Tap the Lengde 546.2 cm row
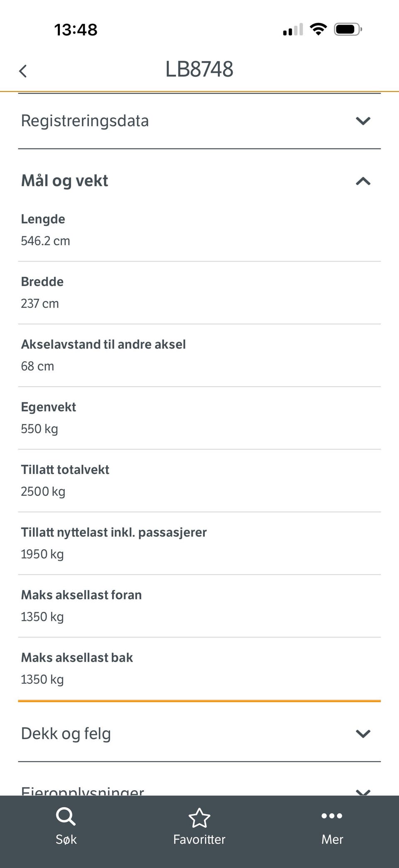399x868 pixels. pos(199,230)
